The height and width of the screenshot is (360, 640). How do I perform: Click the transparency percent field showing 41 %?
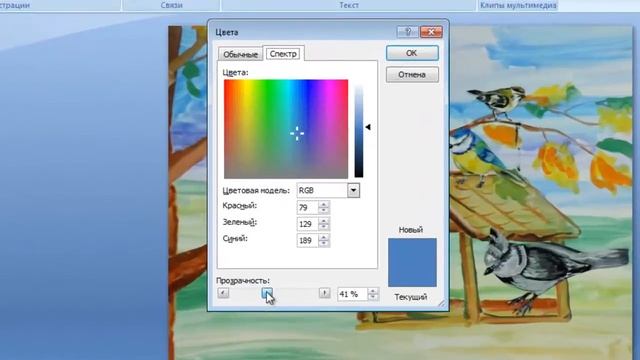[352, 294]
